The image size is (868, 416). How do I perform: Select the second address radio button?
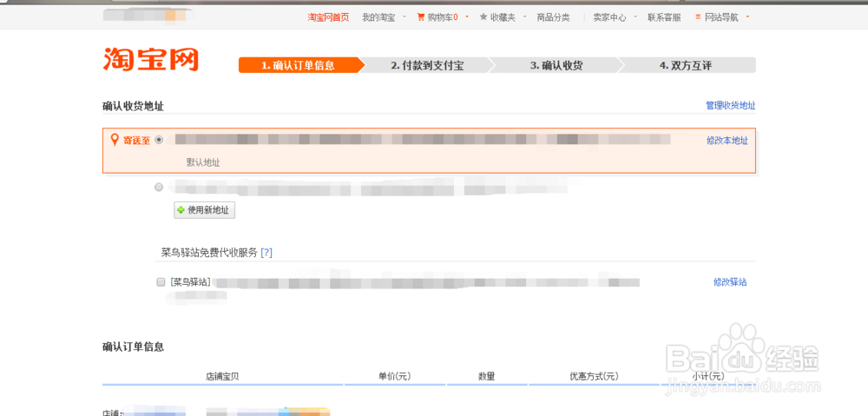pos(159,188)
